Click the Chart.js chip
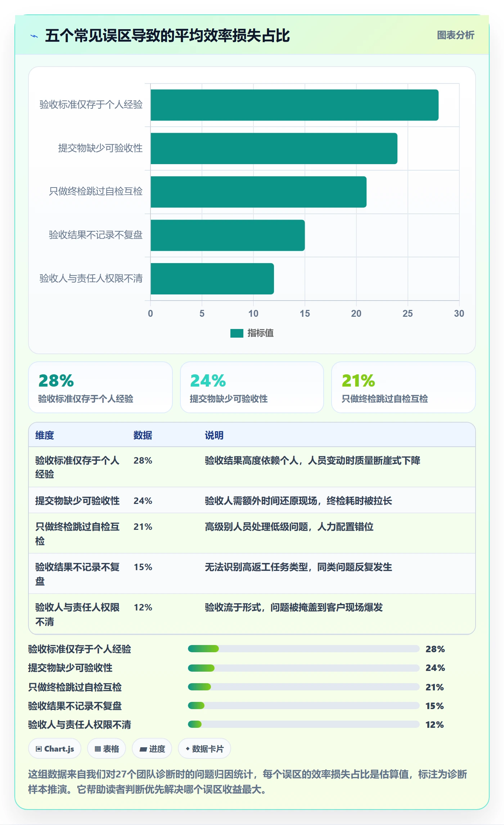The width and height of the screenshot is (504, 825). (x=55, y=749)
